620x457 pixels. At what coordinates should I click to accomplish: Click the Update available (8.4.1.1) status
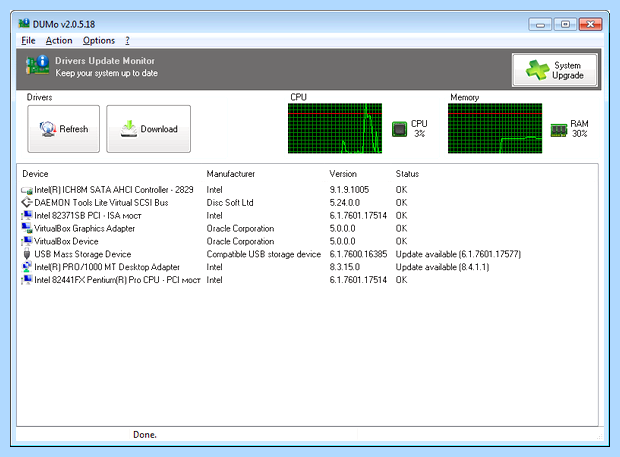[442, 267]
